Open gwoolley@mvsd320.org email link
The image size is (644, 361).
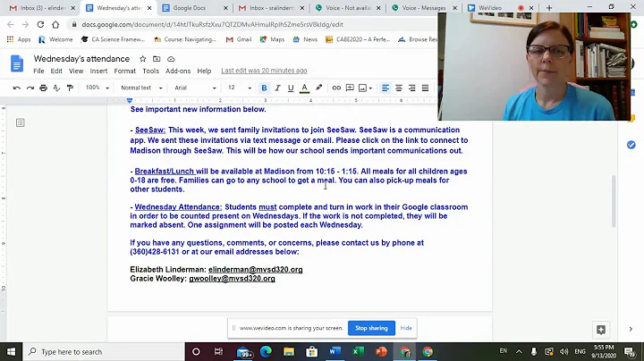(x=232, y=279)
